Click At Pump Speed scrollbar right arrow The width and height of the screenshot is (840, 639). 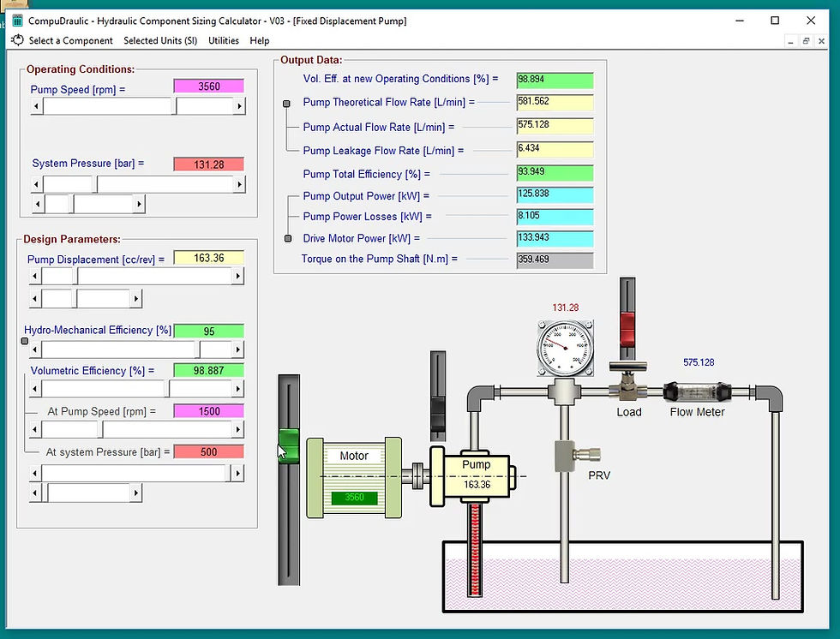[238, 429]
